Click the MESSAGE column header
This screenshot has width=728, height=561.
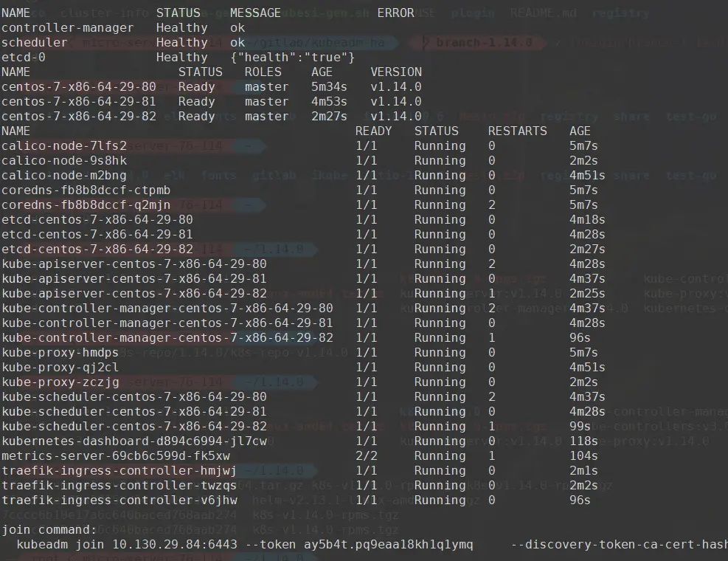coord(255,13)
